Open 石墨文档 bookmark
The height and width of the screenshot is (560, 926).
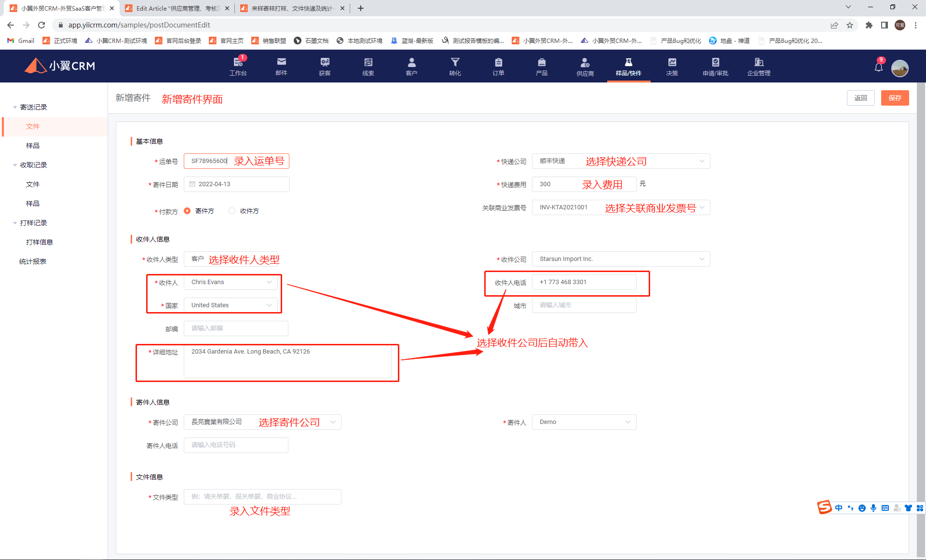pyautogui.click(x=312, y=41)
